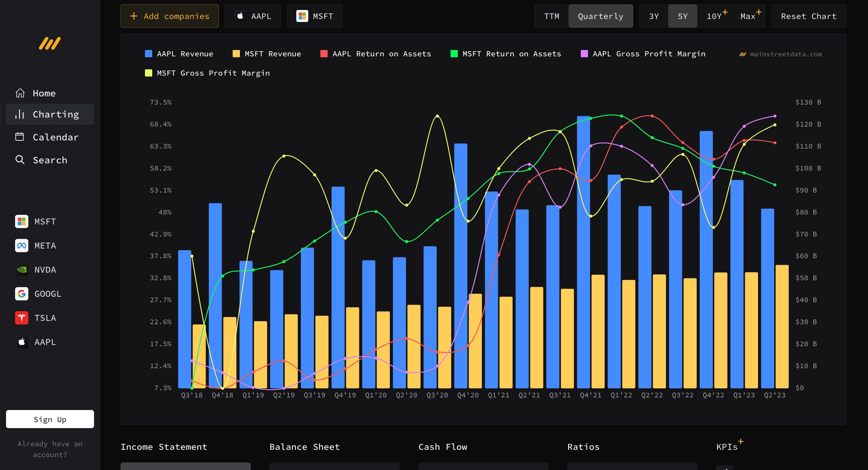Open Charting via bar-chart icon

pyautogui.click(x=20, y=114)
